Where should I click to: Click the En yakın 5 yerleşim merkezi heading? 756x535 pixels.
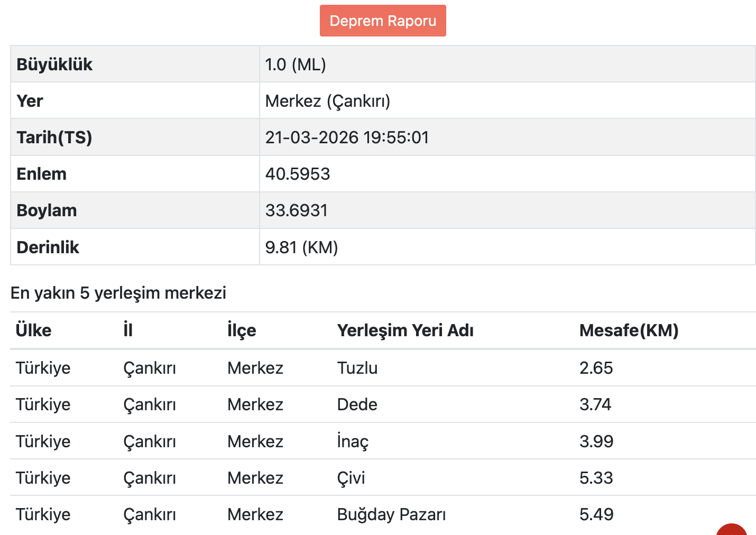(x=118, y=293)
